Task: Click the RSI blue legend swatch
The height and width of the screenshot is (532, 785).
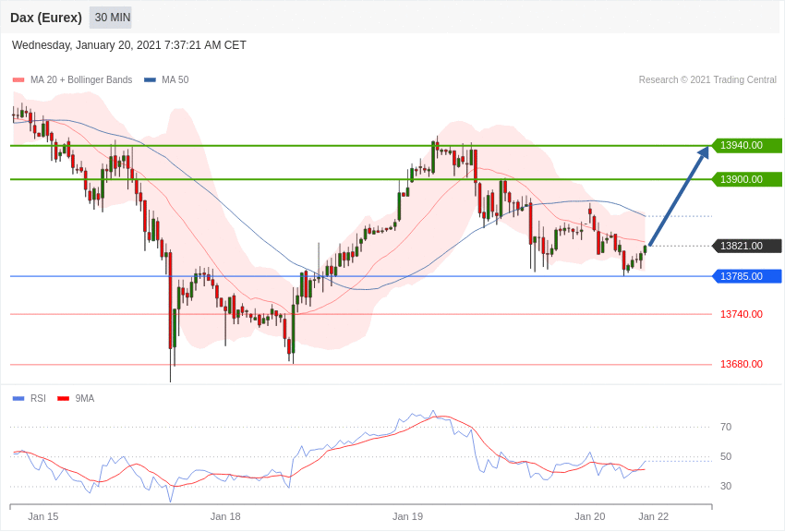Action: [18, 399]
